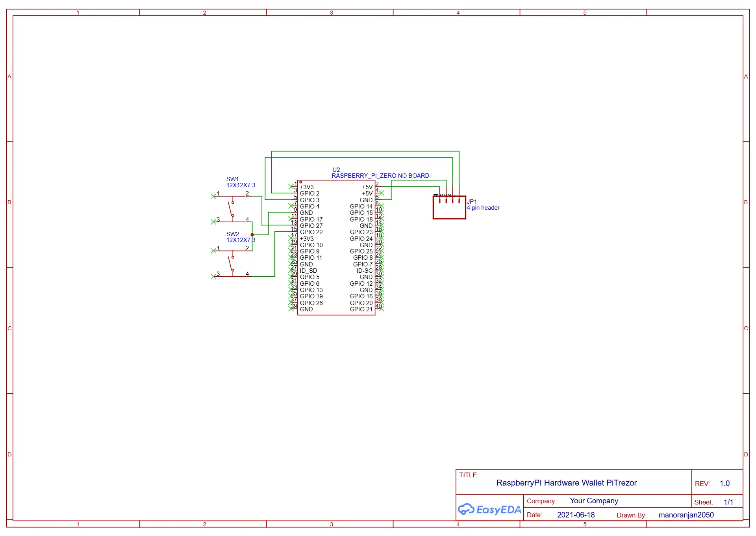756x536 pixels.
Task: Click the red wire junction dot near SW2
Action: click(x=252, y=235)
